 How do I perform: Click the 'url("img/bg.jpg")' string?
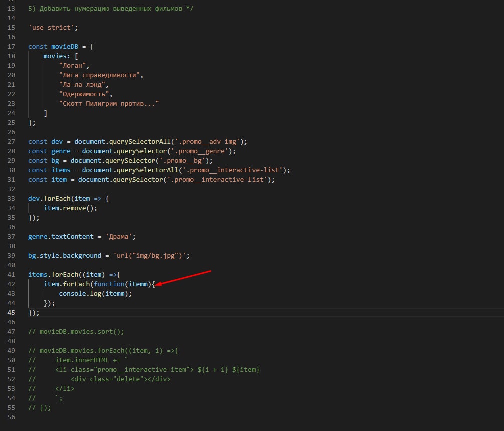(149, 256)
